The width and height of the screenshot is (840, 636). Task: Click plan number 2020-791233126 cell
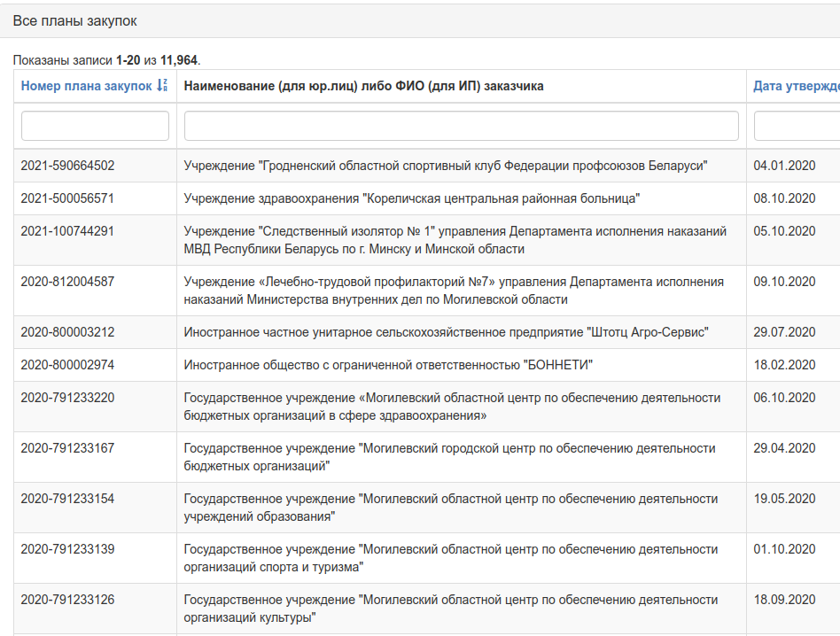click(96, 609)
